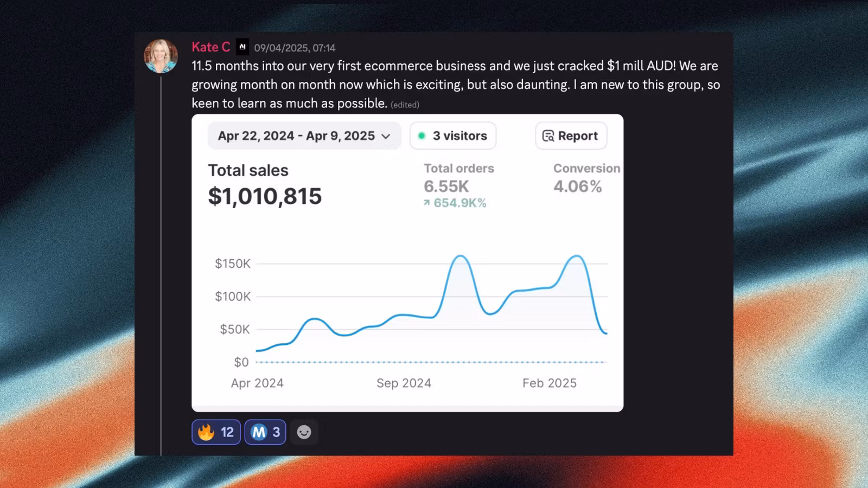
Task: Click the Kate C username
Action: click(x=210, y=47)
